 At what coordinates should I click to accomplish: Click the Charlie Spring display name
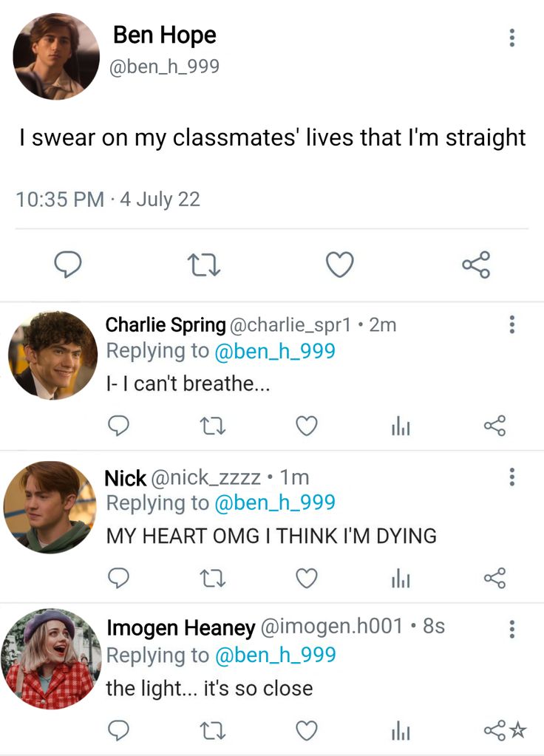[x=166, y=324]
